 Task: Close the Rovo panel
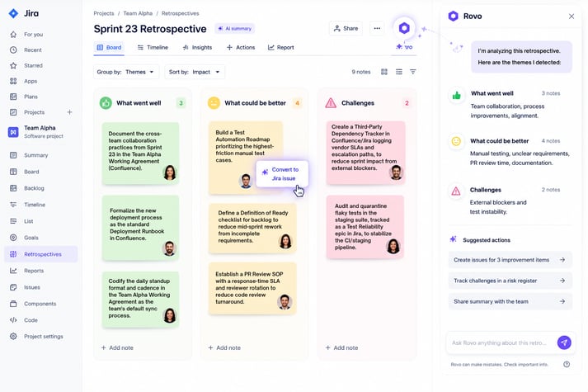point(572,17)
